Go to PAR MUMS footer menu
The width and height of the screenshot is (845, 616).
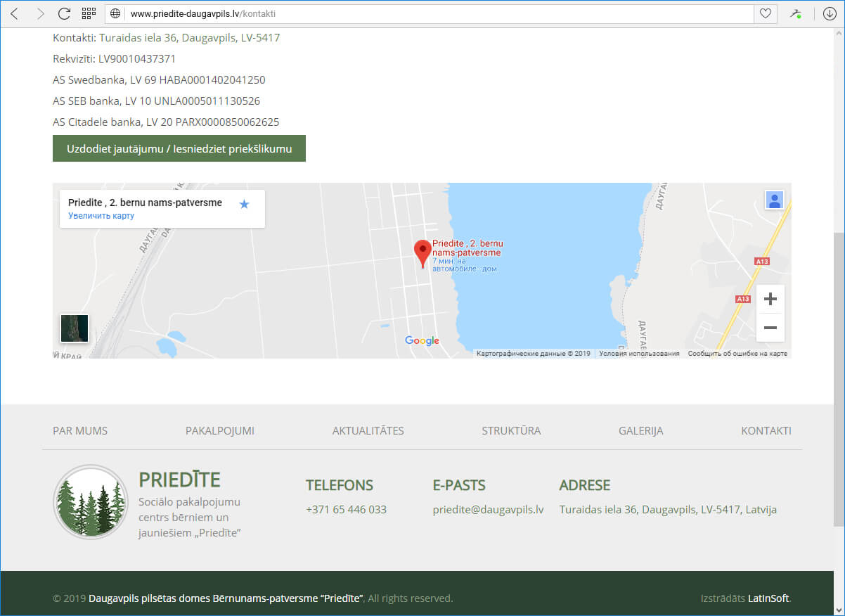tap(80, 431)
